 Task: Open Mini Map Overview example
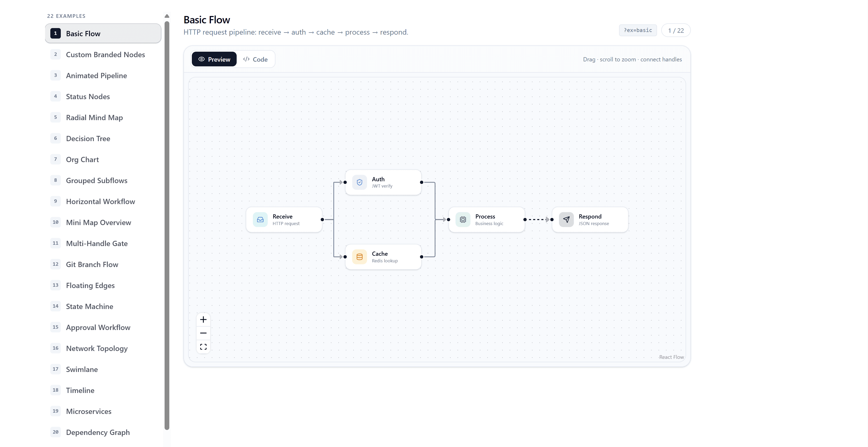point(103,222)
